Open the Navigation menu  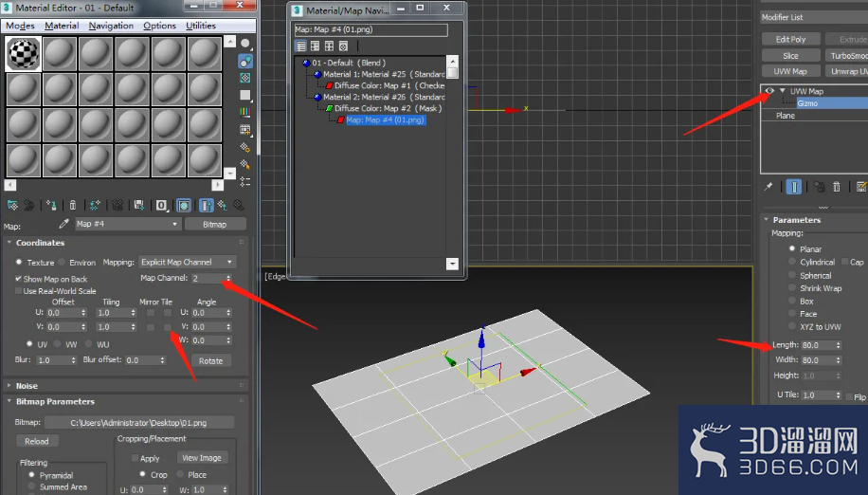(x=111, y=26)
